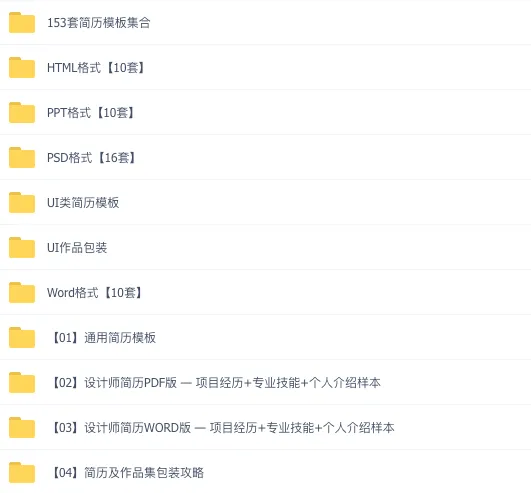
Task: Select the 【03】设计师简历WORD版 row title
Action: pos(223,428)
